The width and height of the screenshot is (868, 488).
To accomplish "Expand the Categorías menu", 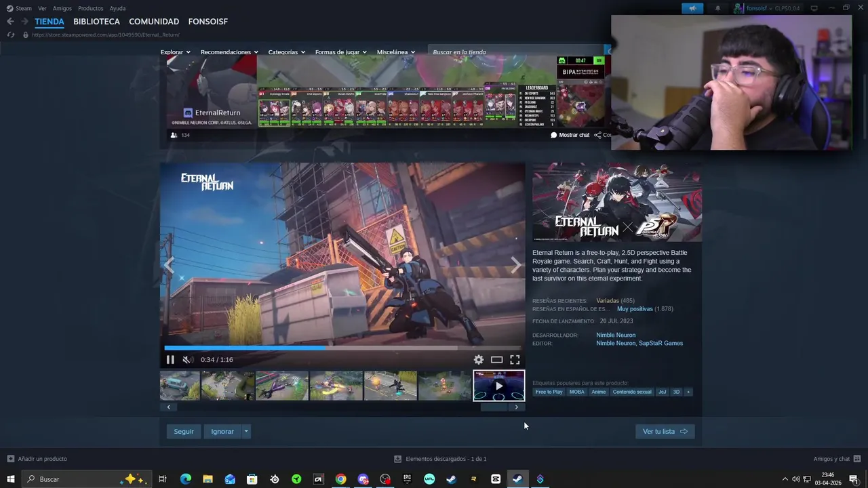I will coord(286,52).
